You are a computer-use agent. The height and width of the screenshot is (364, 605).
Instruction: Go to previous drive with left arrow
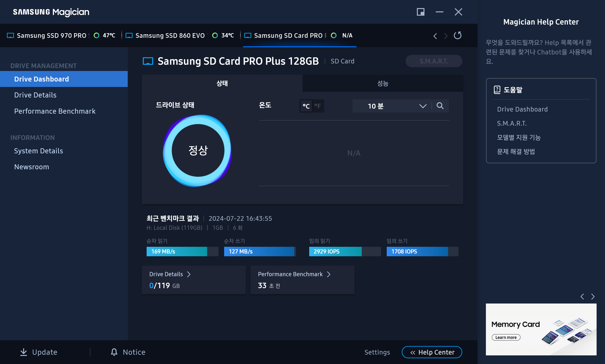click(435, 36)
